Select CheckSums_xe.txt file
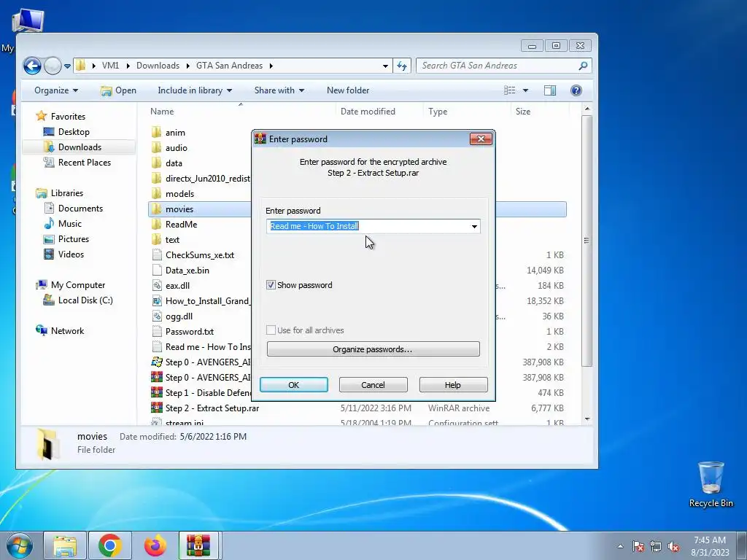The height and width of the screenshot is (560, 747). point(200,254)
